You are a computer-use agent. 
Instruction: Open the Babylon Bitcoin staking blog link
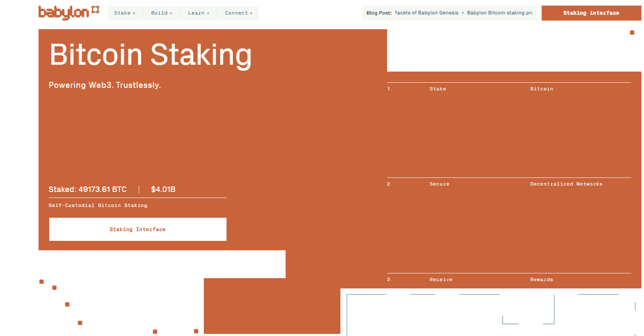click(499, 13)
